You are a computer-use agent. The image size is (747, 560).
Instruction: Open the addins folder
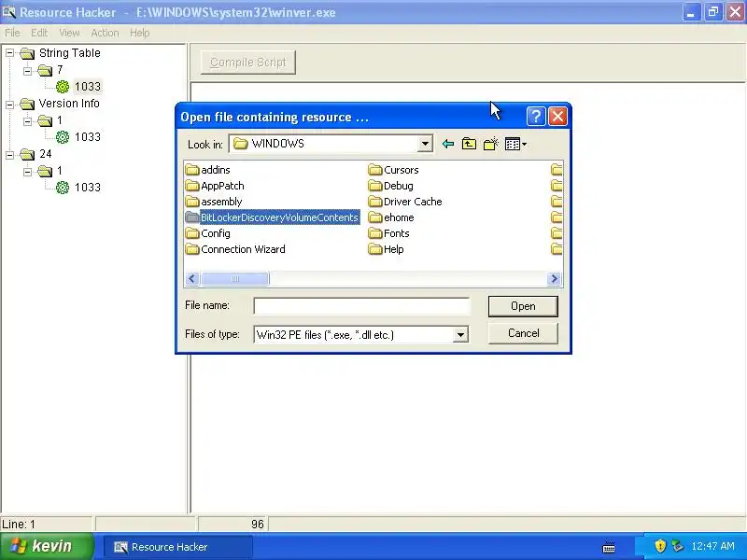[x=208, y=170]
